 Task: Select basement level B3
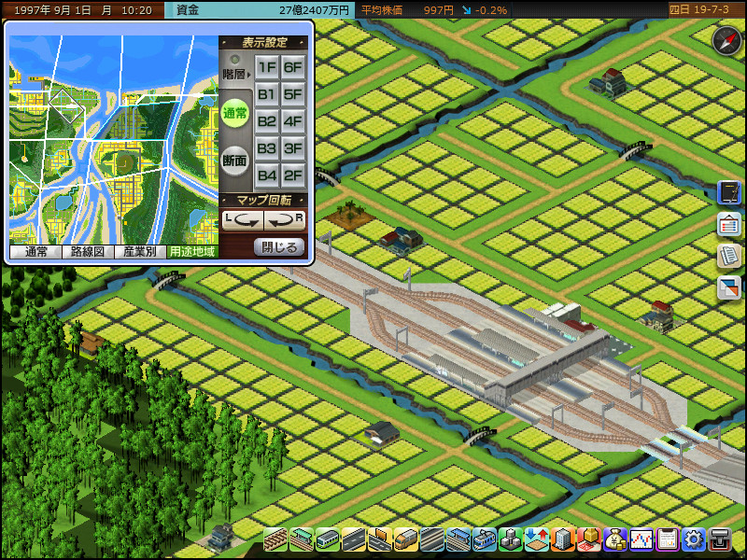point(267,148)
